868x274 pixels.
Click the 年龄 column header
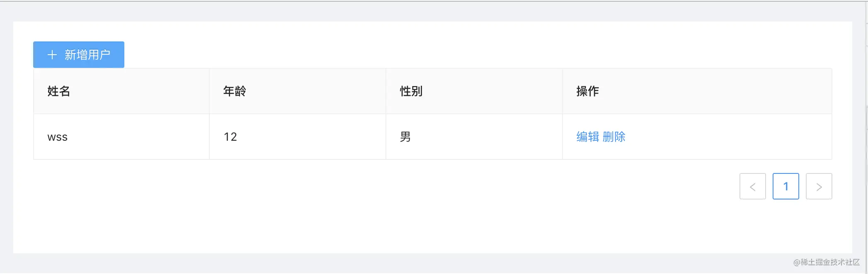pyautogui.click(x=235, y=91)
